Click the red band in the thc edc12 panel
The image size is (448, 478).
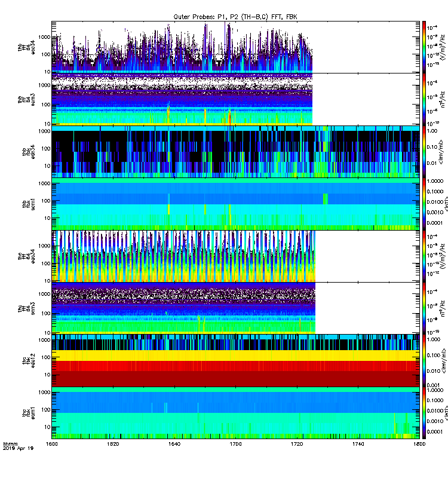coord(235,366)
